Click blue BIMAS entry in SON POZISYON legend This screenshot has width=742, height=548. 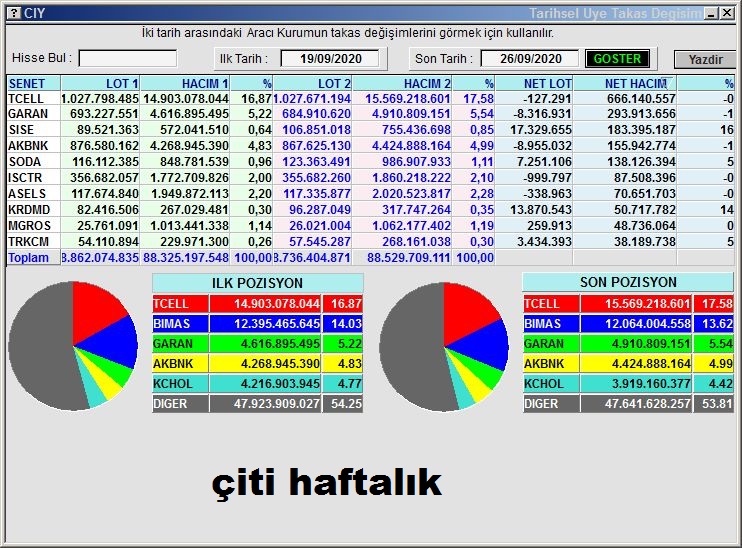pyautogui.click(x=606, y=324)
